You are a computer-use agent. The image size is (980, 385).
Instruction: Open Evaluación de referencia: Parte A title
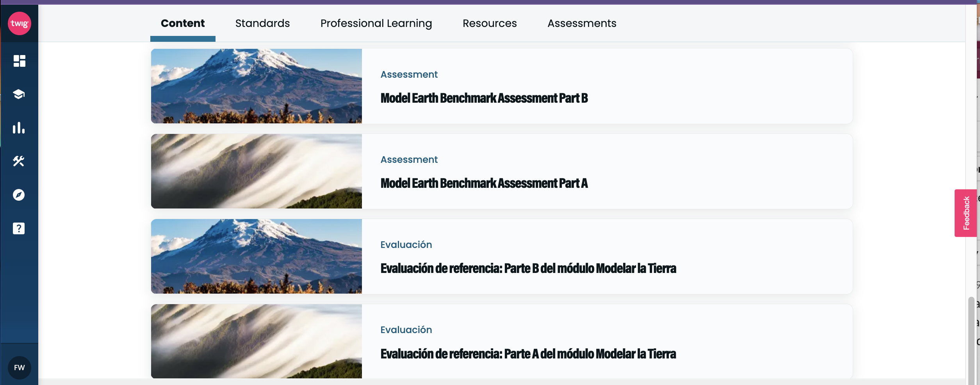coord(528,353)
